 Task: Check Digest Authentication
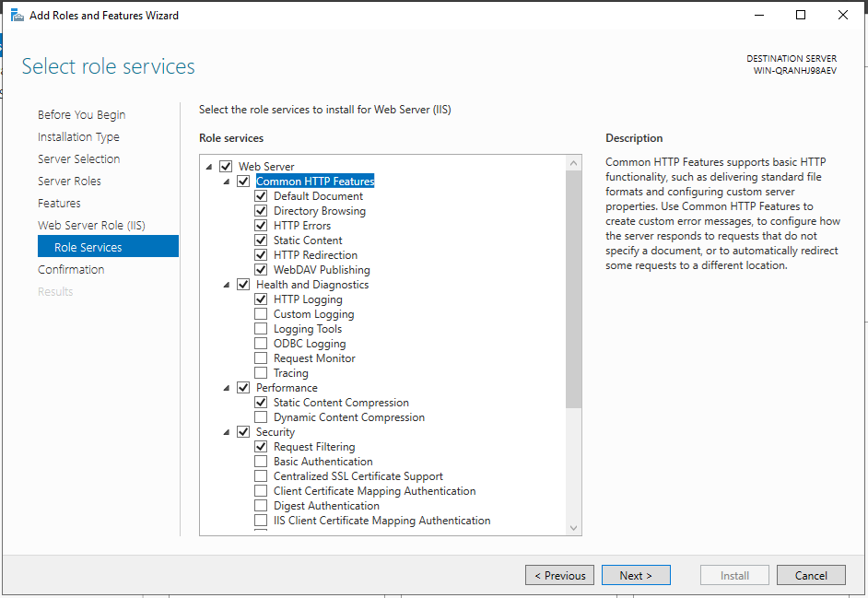(261, 506)
